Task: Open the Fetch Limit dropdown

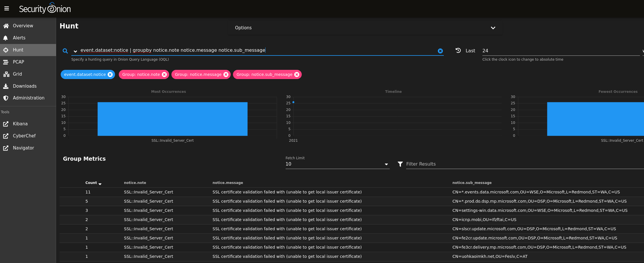Action: click(337, 164)
